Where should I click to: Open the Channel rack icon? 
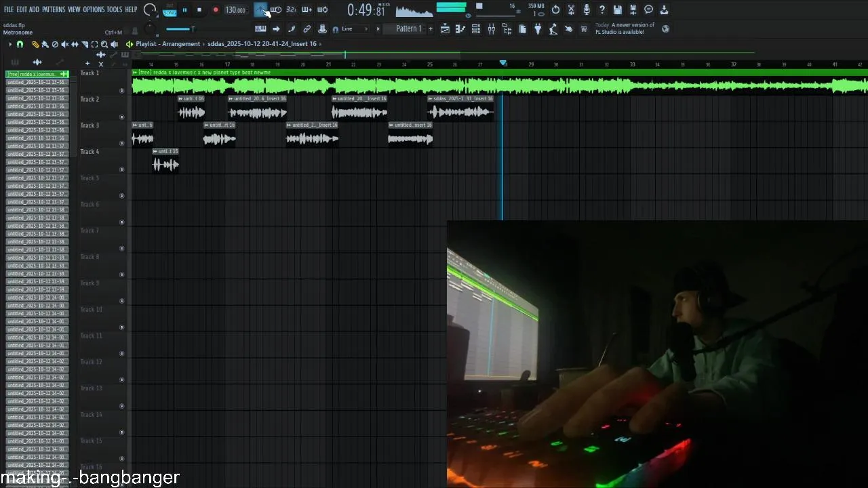(476, 29)
